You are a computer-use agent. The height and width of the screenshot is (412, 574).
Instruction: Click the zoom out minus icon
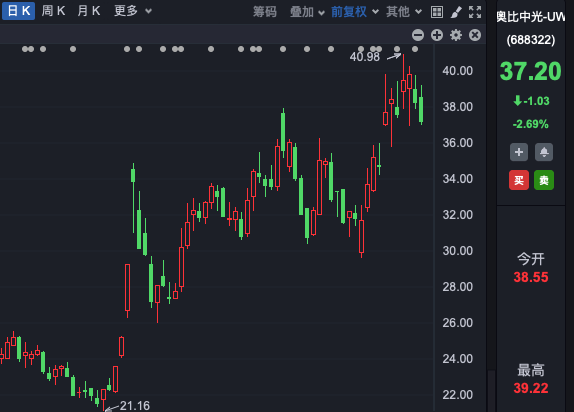418,35
